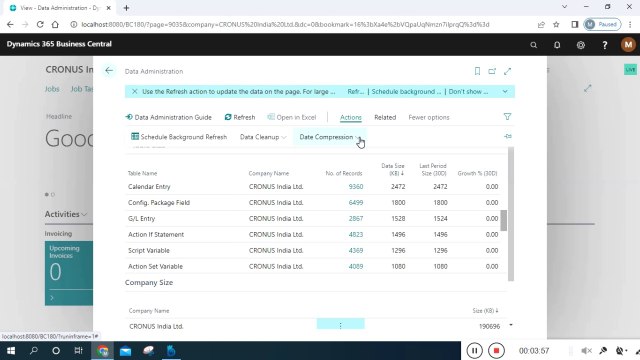This screenshot has width=640, height=360.
Task: Pin the action bar icon
Action: click(x=508, y=136)
